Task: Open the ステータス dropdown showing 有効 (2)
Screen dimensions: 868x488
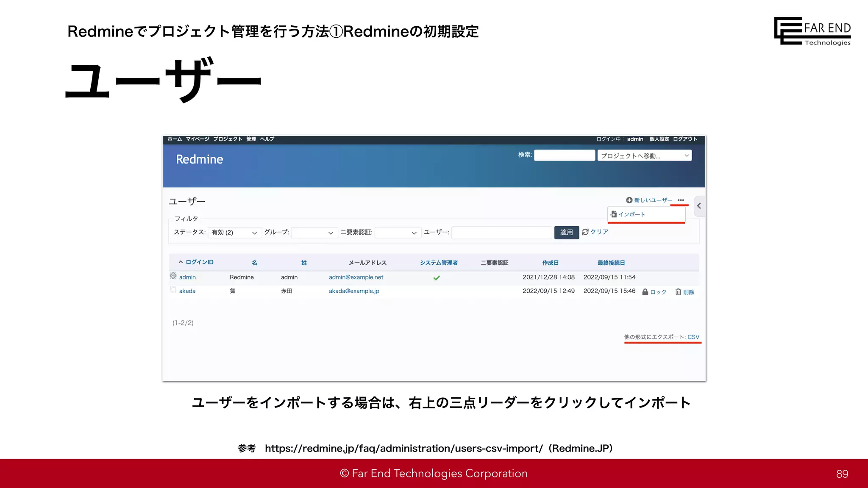Action: pos(234,233)
